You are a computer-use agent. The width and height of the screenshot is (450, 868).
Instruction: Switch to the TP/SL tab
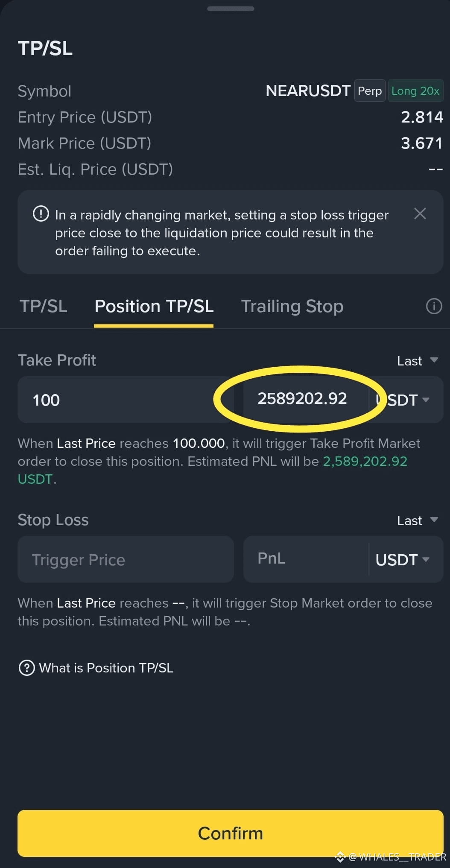coord(43,306)
